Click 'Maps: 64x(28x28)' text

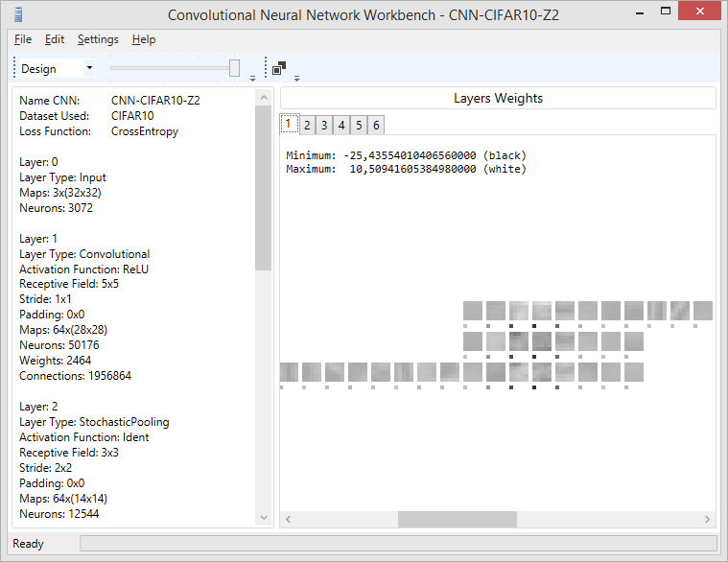[x=63, y=330]
